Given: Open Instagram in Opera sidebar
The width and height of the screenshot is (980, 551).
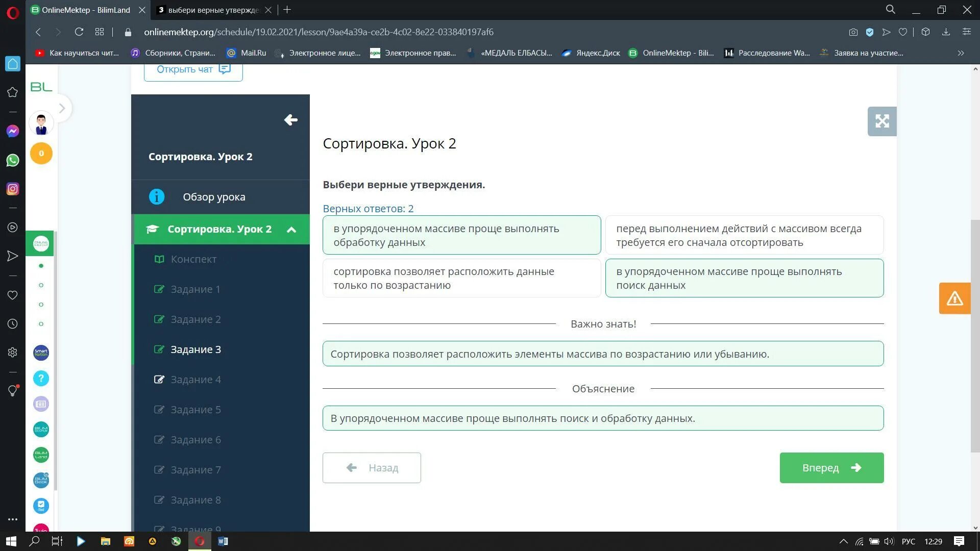Looking at the screenshot, I should [13, 189].
